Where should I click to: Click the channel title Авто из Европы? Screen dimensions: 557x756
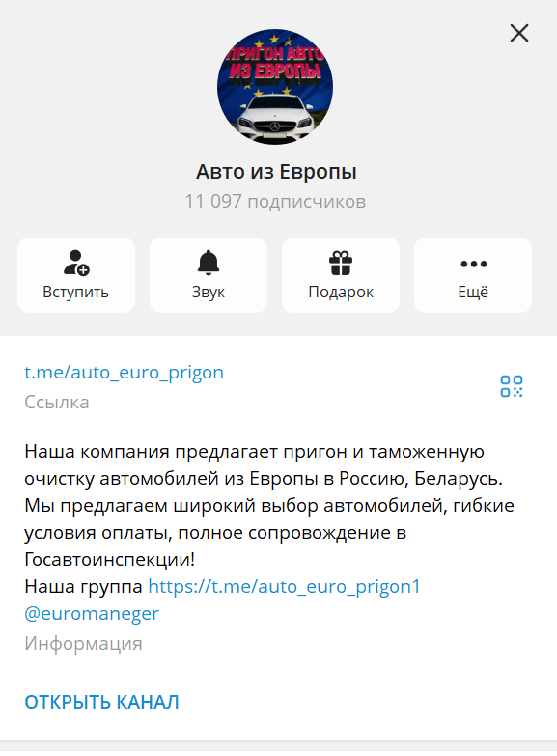(276, 172)
